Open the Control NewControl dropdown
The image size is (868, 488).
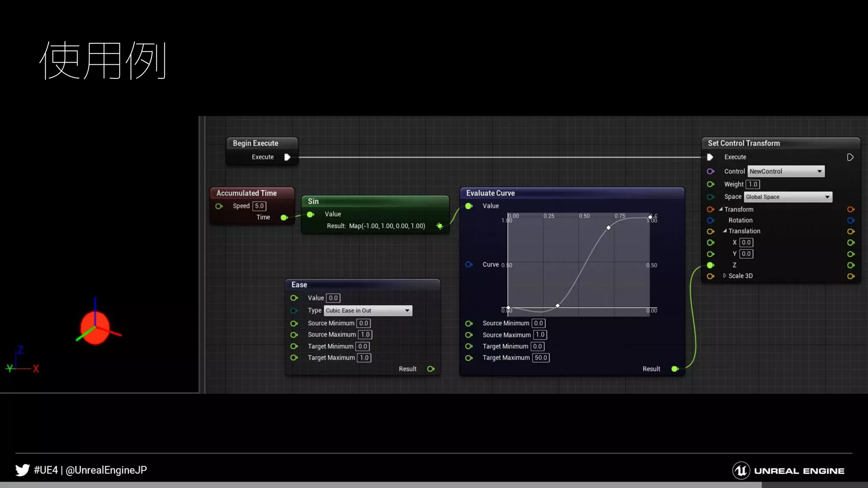click(786, 171)
